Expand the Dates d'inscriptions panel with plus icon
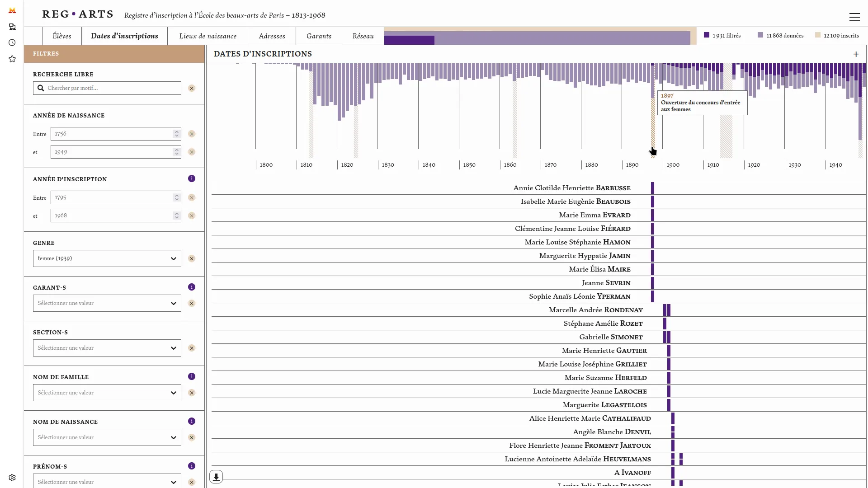868x488 pixels. tap(856, 54)
